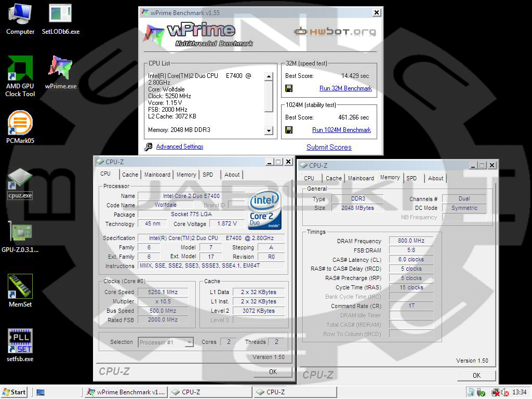Open Advanced Settings link in wPrime
The image size is (532, 399).
[179, 146]
